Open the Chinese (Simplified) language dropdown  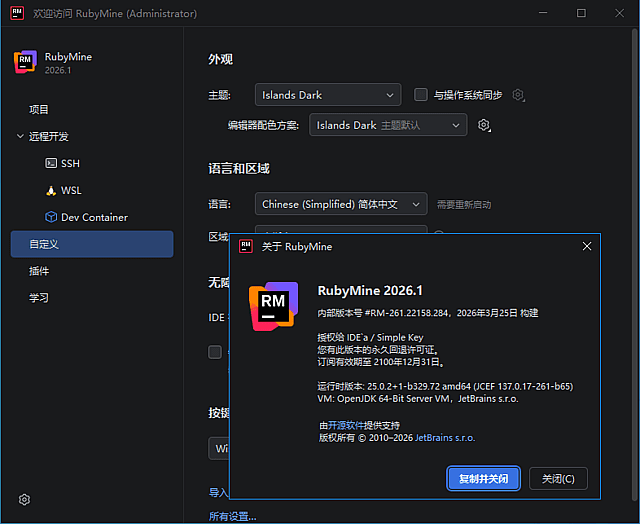click(340, 204)
